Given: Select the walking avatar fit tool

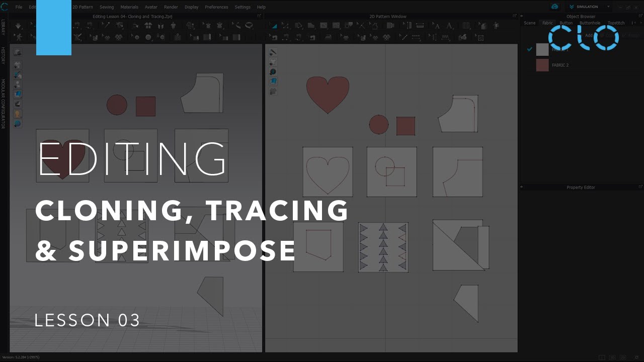Looking at the screenshot, I should click(19, 37).
